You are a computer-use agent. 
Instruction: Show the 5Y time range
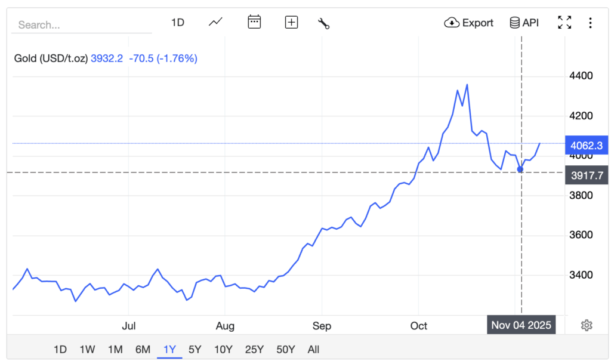point(195,350)
